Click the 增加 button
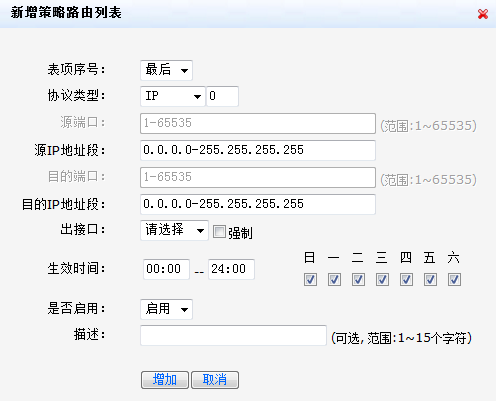 pos(165,380)
